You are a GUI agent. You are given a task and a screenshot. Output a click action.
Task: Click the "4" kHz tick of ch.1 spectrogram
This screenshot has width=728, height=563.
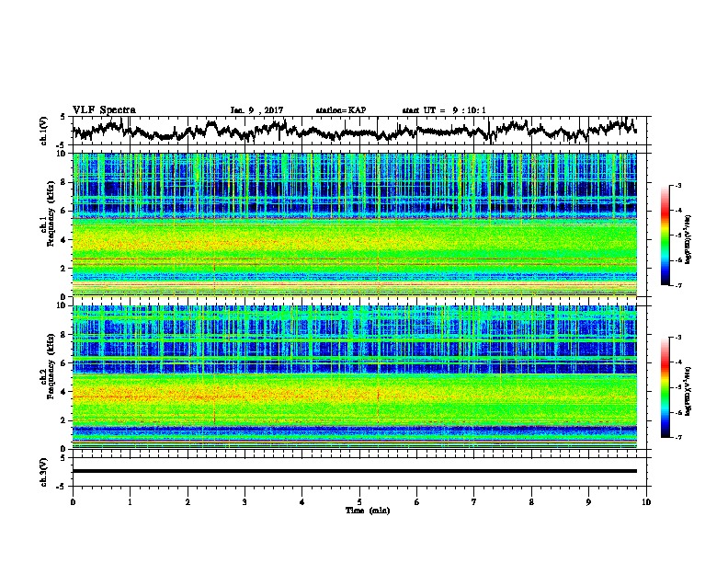click(x=65, y=240)
